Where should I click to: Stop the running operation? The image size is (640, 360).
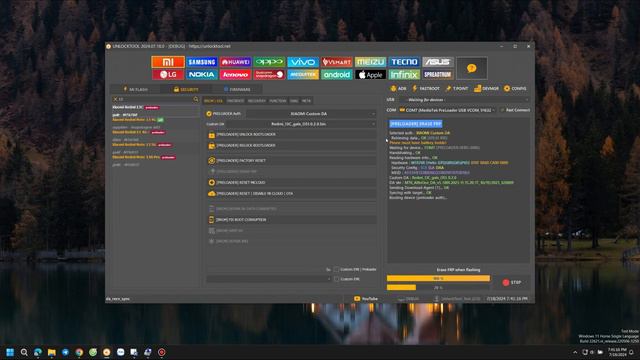point(512,282)
